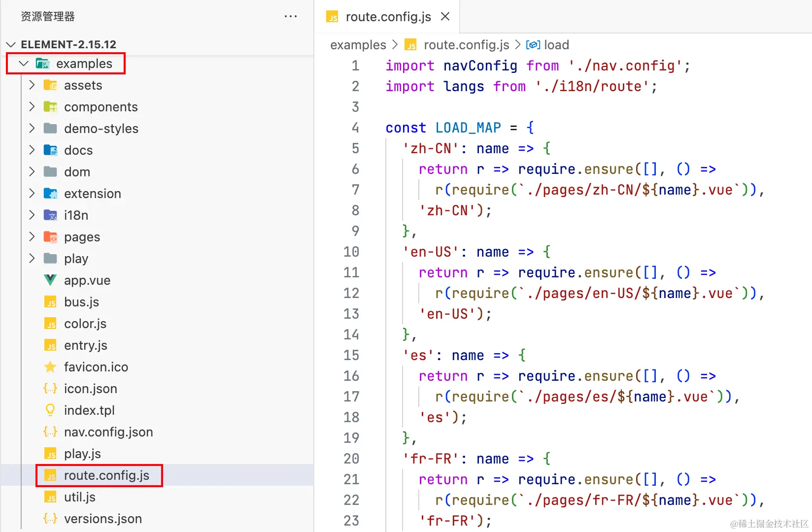Click the JS icon in the route.config.js tab
This screenshot has height=532, width=812.
click(333, 17)
